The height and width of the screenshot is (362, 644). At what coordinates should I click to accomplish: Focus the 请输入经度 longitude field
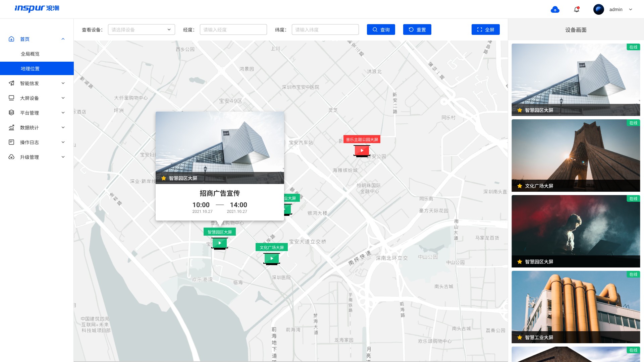coord(233,29)
